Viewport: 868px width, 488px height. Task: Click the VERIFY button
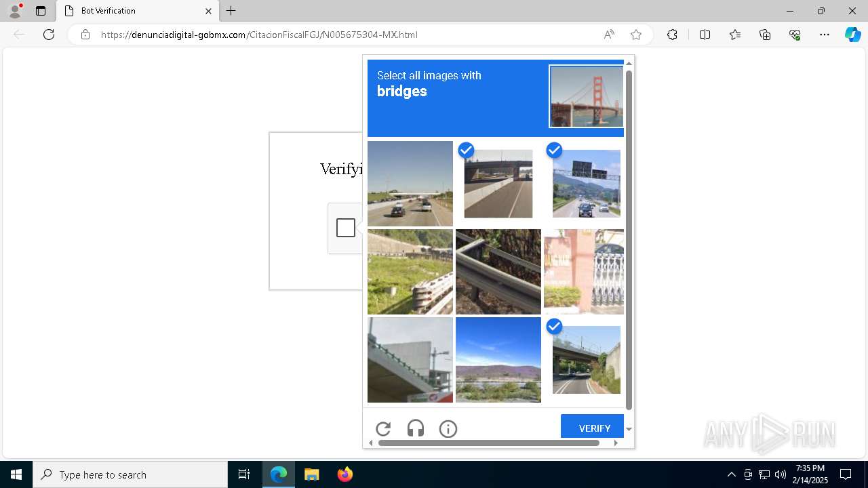click(x=592, y=426)
